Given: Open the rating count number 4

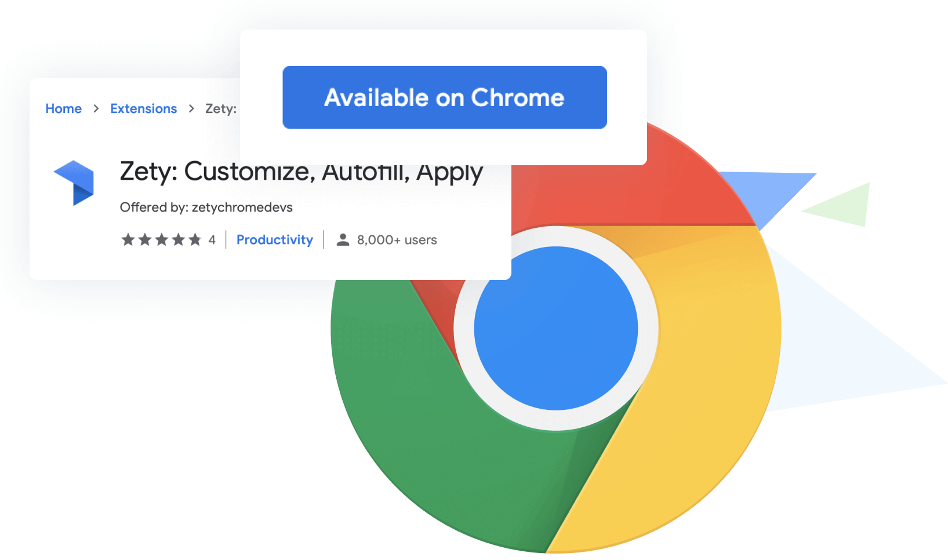Looking at the screenshot, I should (212, 240).
